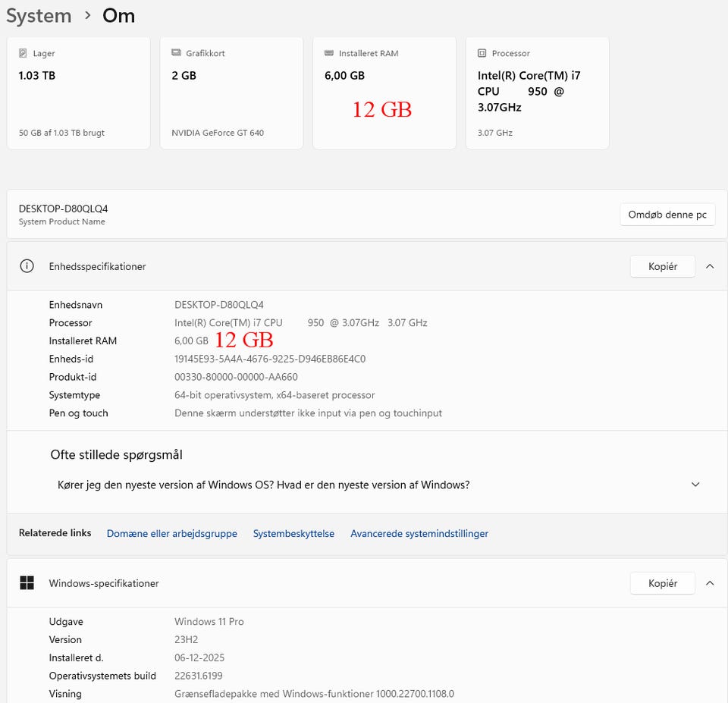The image size is (728, 703).
Task: Collapse the Windows-specifikationer section chevron
Action: coord(710,583)
